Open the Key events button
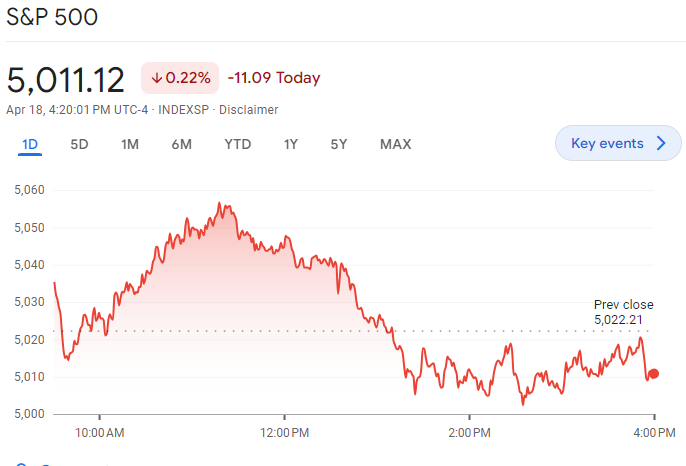This screenshot has width=686, height=466. [x=618, y=143]
